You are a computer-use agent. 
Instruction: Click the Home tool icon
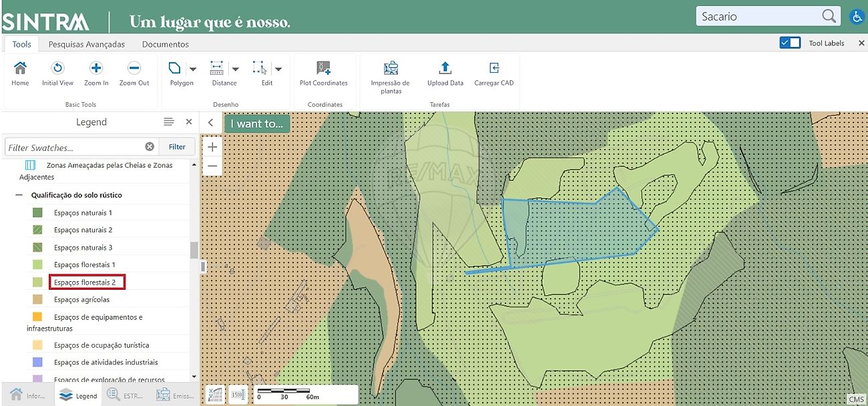20,69
